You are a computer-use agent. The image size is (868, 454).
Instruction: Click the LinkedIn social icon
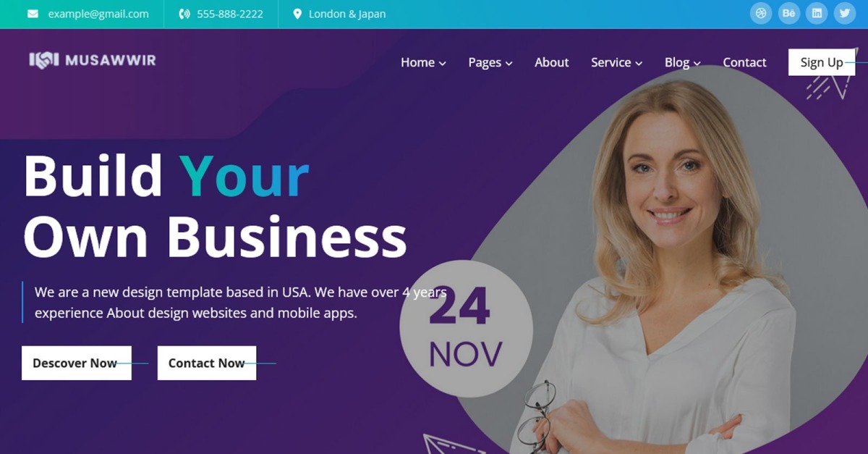click(x=817, y=13)
